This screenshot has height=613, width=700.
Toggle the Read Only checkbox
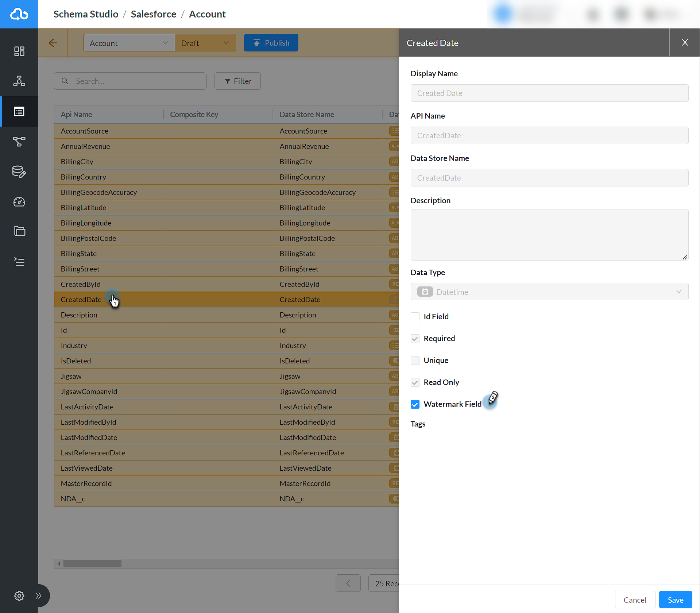pyautogui.click(x=415, y=382)
